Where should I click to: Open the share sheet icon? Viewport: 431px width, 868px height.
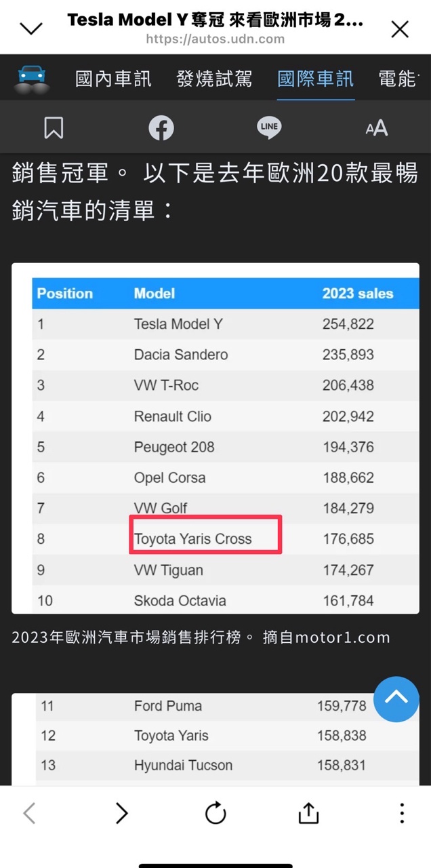coord(308,812)
